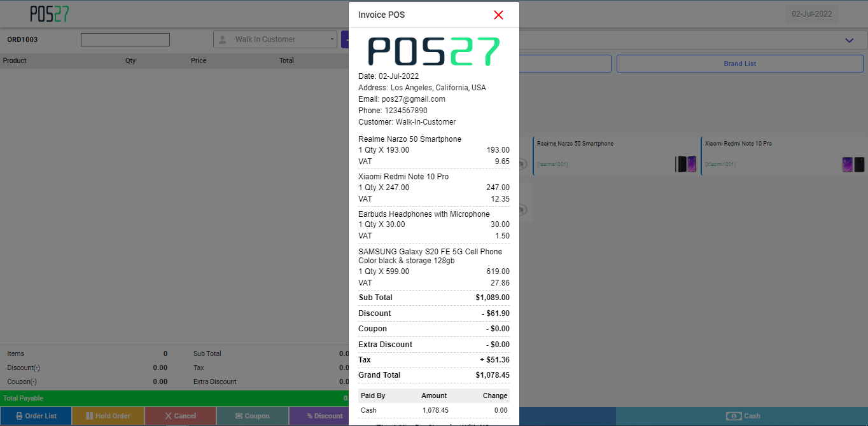868x426 pixels.
Task: Pay with the Cash button in bottom bar
Action: coord(742,416)
